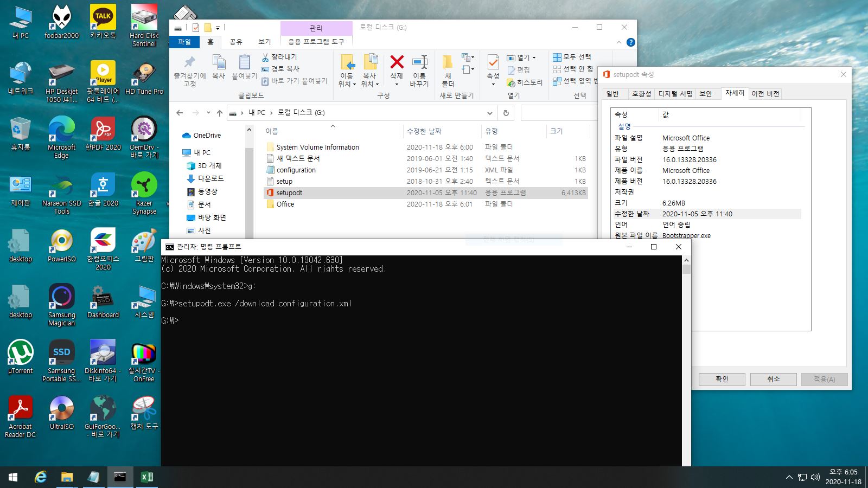Switch to the 보기 (View) ribbon tab
Viewport: 868px width, 488px height.
264,42
